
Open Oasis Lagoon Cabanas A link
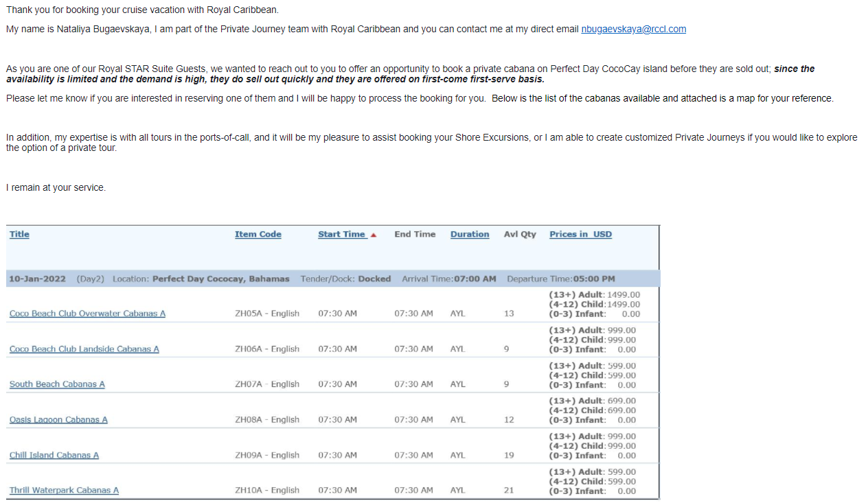pos(58,420)
